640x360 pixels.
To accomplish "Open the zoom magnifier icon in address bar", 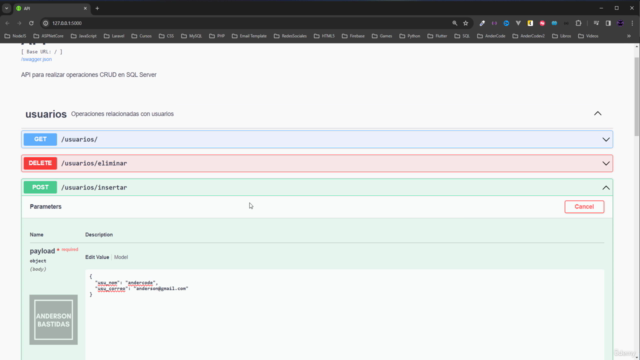I will click(455, 23).
